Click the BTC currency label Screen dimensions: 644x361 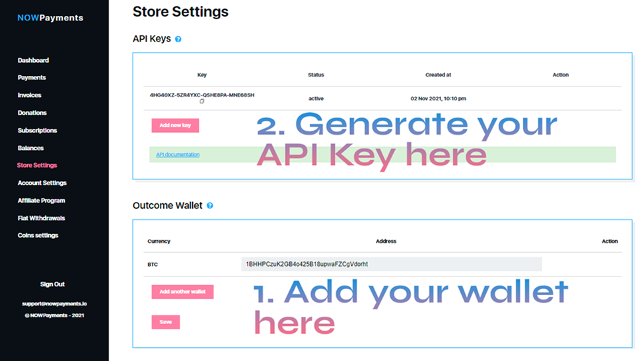coord(153,265)
